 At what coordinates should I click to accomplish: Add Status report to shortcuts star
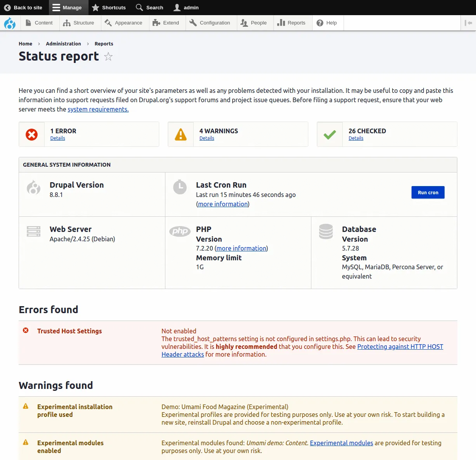pyautogui.click(x=108, y=57)
